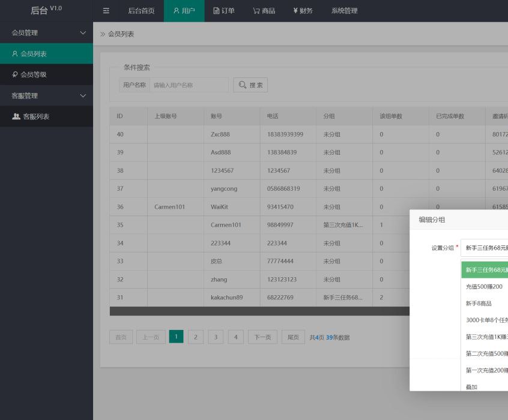This screenshot has height=420, width=508.
Task: Click the 客服列表 people icon
Action: coord(16,116)
